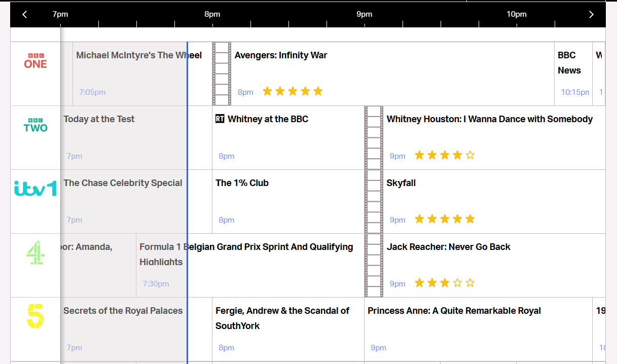Image resolution: width=617 pixels, height=364 pixels.
Task: Open Jack Reacher: Never Go Back title
Action: click(448, 247)
